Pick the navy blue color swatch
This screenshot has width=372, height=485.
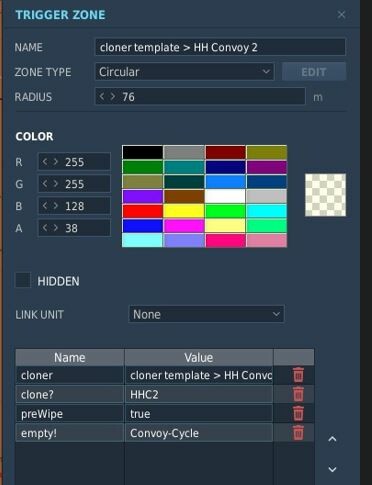pyautogui.click(x=225, y=167)
